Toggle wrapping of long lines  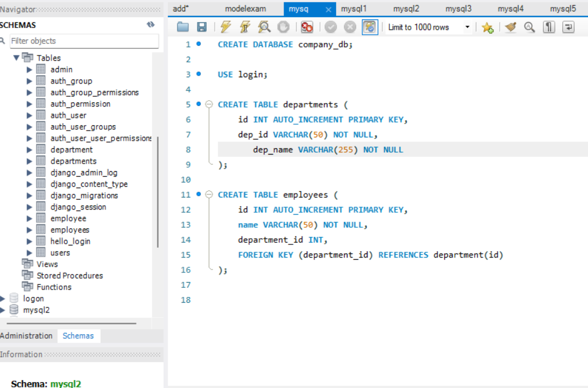[x=567, y=27]
